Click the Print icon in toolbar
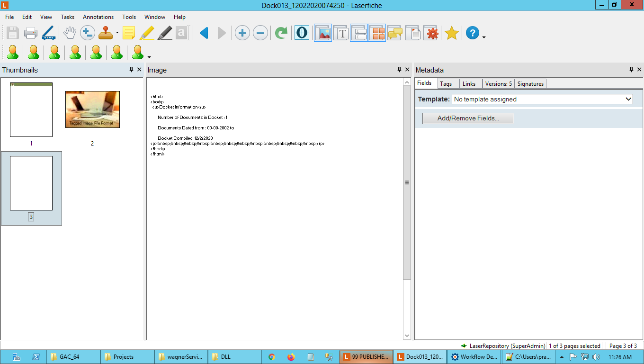Screen dimensions: 644x364 coord(31,33)
